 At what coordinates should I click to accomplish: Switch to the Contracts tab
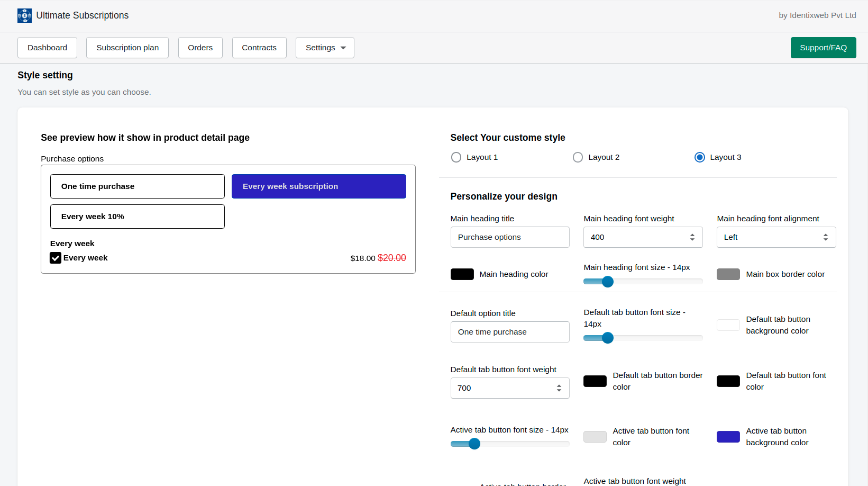(259, 48)
